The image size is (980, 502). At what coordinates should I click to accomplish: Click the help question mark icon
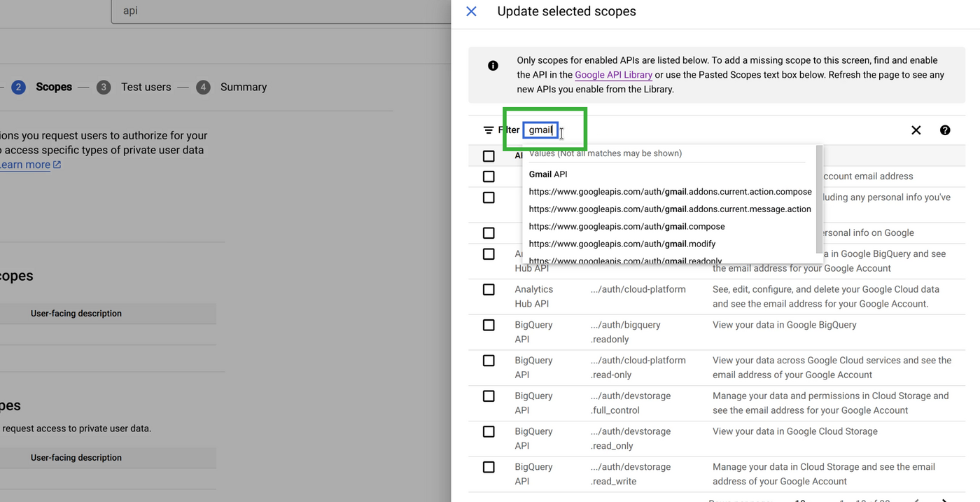pos(945,130)
